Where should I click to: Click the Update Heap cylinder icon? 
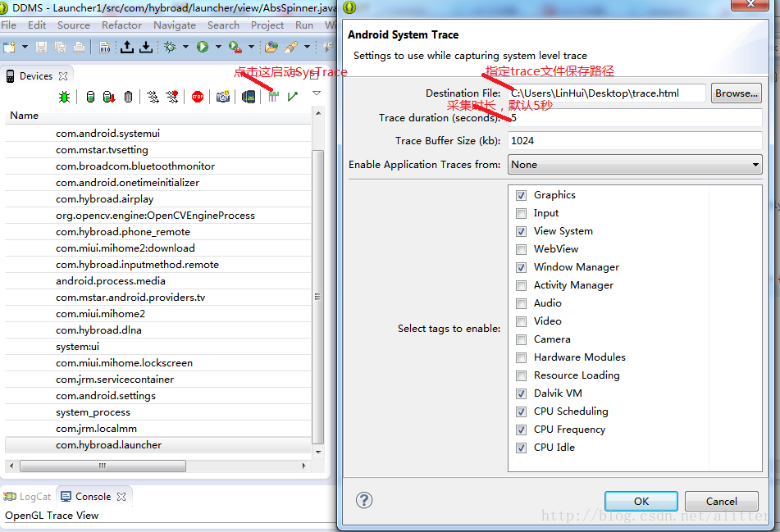click(90, 97)
